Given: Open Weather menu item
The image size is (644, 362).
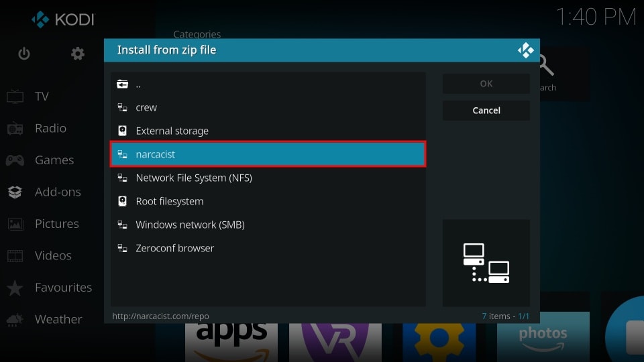Looking at the screenshot, I should click(x=58, y=319).
